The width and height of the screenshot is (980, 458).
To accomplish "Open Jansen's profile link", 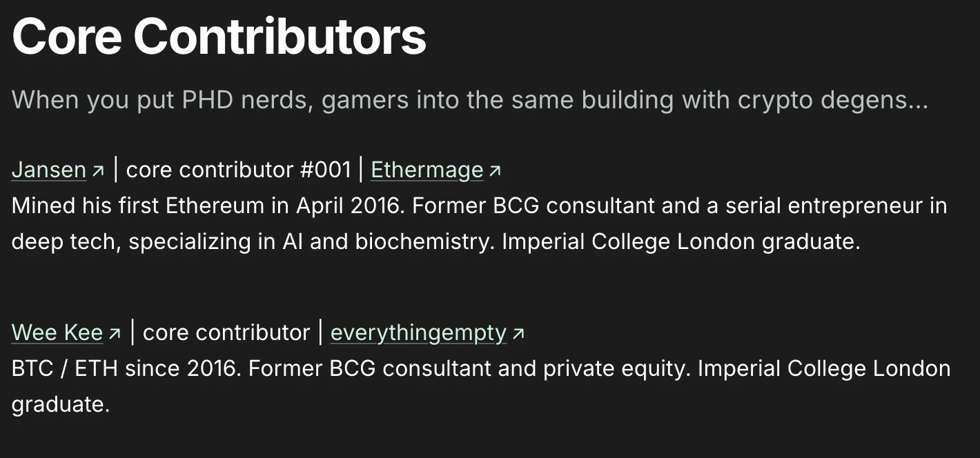I will (x=48, y=170).
